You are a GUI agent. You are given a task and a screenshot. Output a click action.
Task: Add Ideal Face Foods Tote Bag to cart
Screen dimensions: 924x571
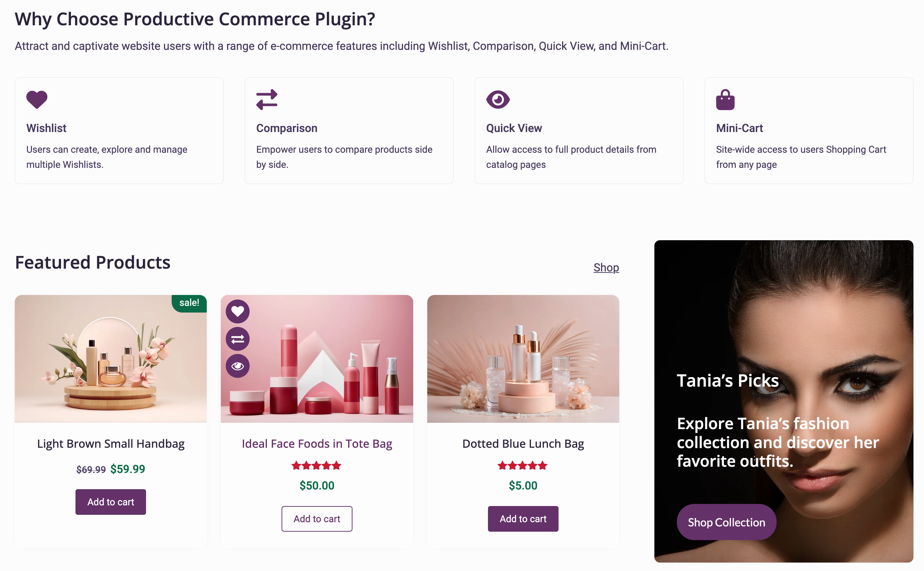point(317,519)
